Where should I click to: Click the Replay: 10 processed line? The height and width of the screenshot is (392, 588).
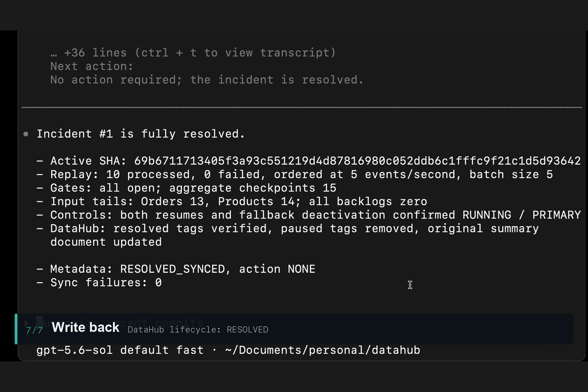[295, 174]
